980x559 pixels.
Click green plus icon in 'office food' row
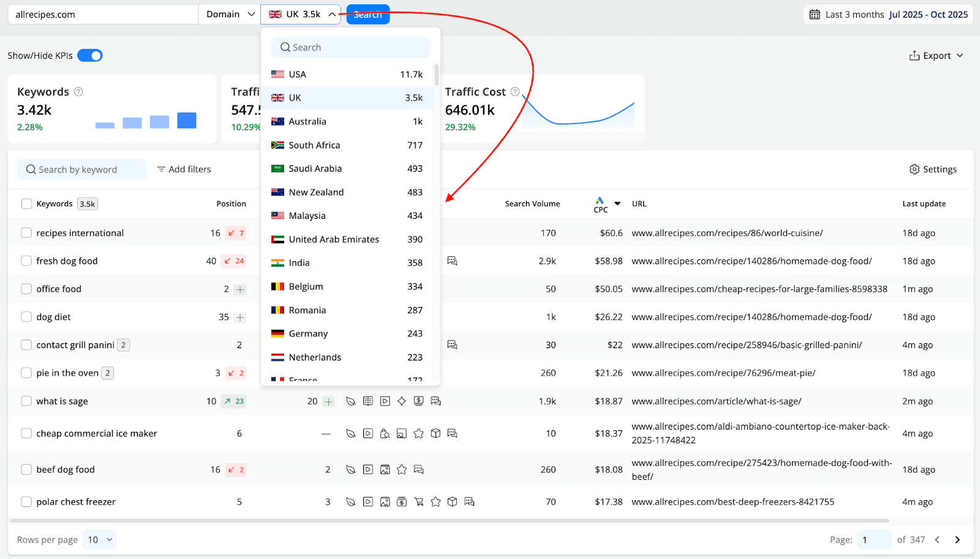pyautogui.click(x=240, y=289)
